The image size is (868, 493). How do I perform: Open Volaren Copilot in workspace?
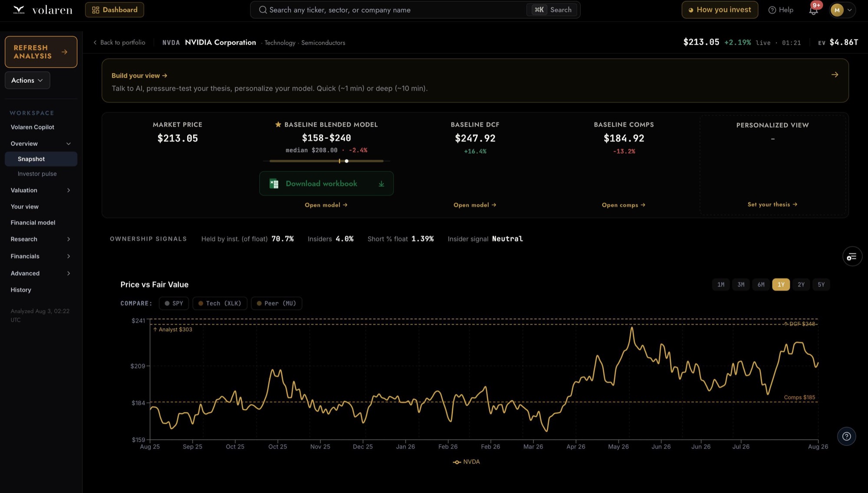tap(33, 127)
